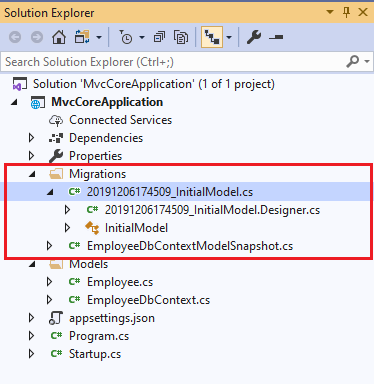Select the Employee.cs file
Viewport: 374px width, 384px height.
120,282
